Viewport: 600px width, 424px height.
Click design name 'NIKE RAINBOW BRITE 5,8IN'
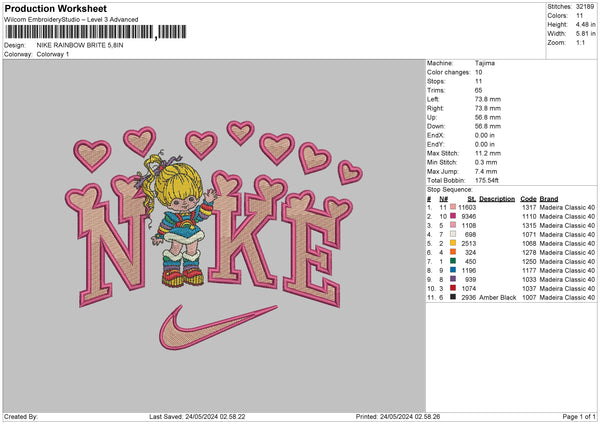tap(80, 45)
